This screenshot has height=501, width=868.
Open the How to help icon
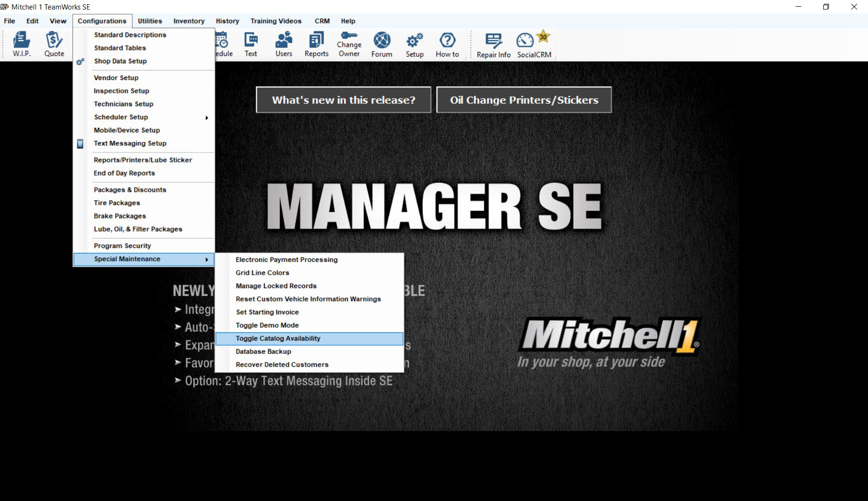point(447,44)
